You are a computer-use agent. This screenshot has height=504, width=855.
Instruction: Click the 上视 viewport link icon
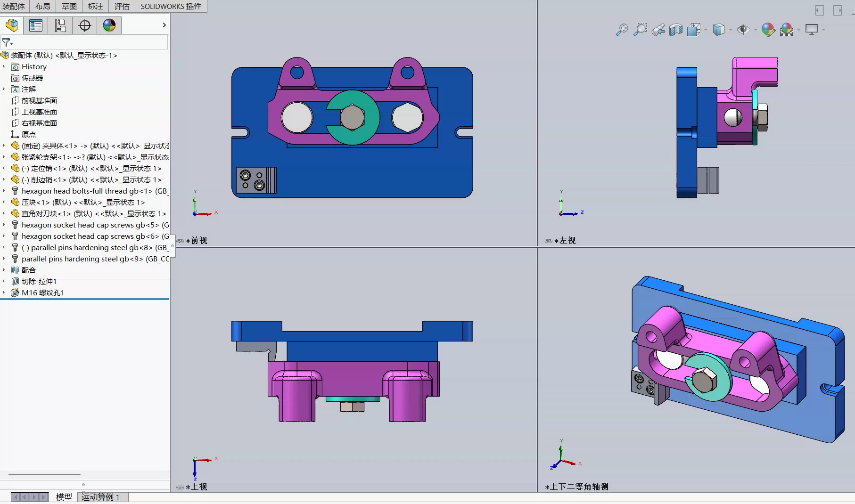click(x=180, y=488)
